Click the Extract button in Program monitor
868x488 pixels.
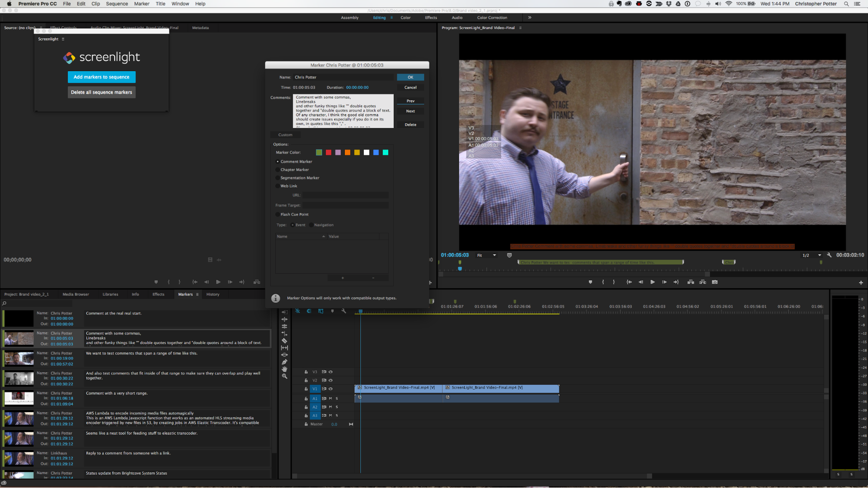(703, 282)
